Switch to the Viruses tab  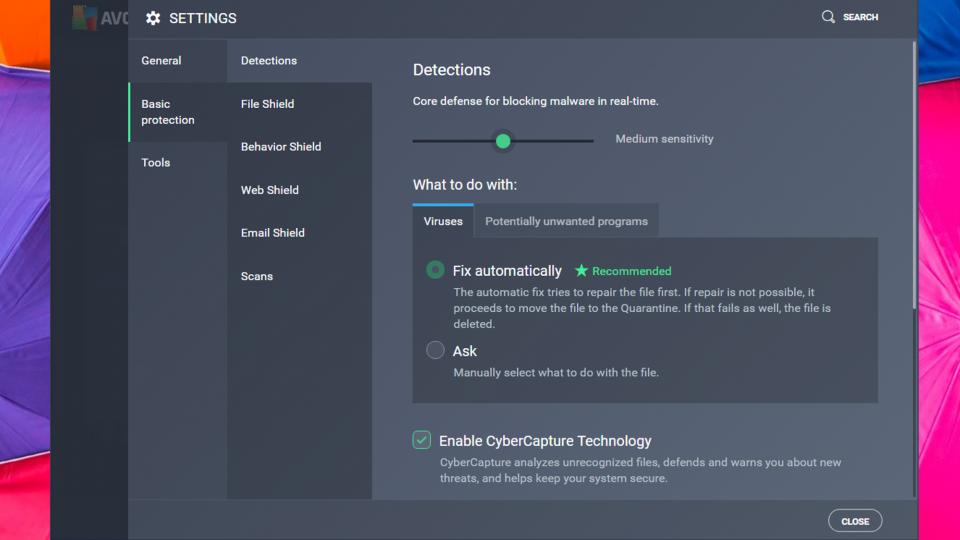point(443,221)
